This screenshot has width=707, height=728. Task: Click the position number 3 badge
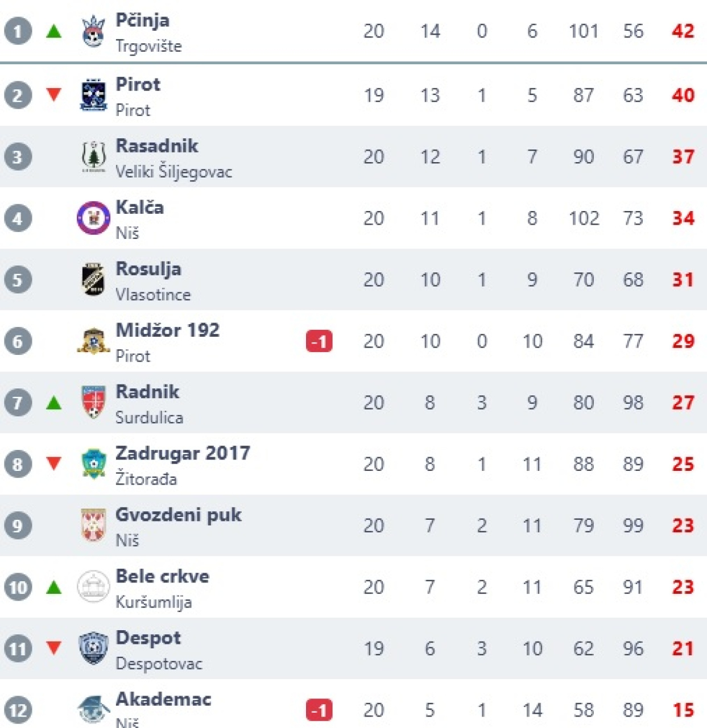(x=18, y=157)
